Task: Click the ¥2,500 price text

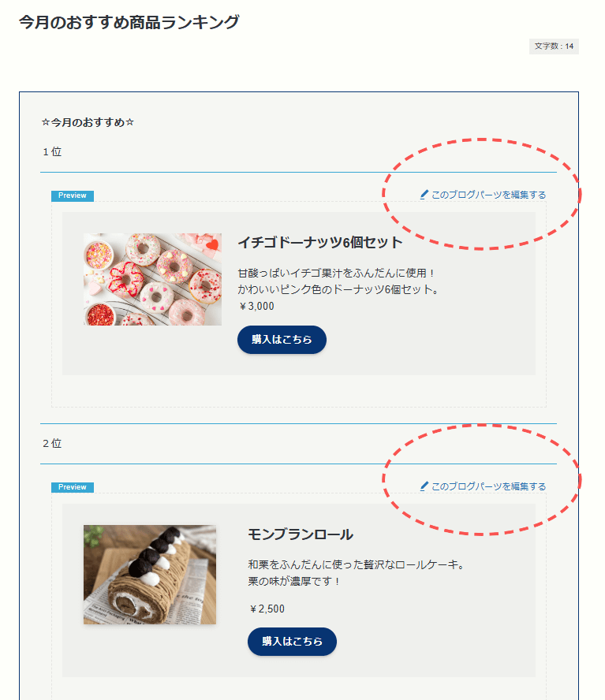Action: tap(267, 609)
